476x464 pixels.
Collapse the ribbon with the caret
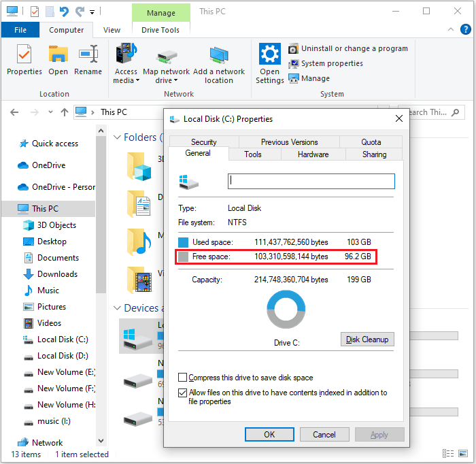[451, 29]
